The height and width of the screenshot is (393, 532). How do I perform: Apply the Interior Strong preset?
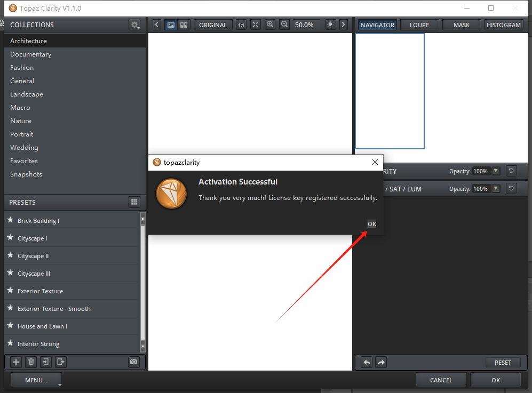click(x=72, y=344)
